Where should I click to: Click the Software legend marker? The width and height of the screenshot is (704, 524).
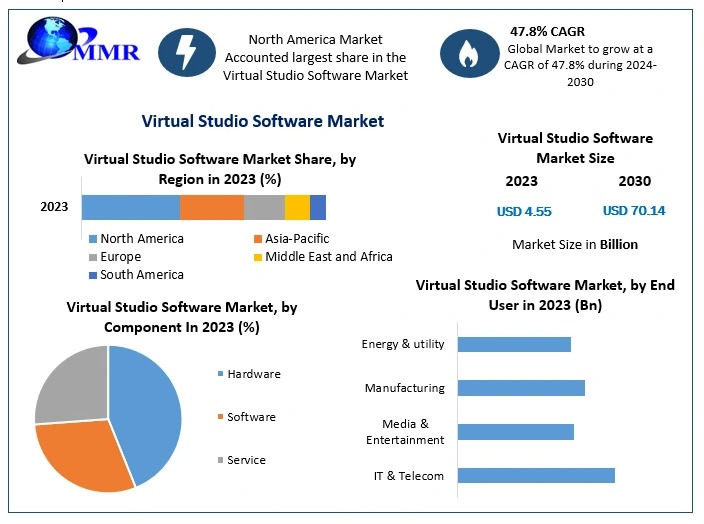[220, 417]
